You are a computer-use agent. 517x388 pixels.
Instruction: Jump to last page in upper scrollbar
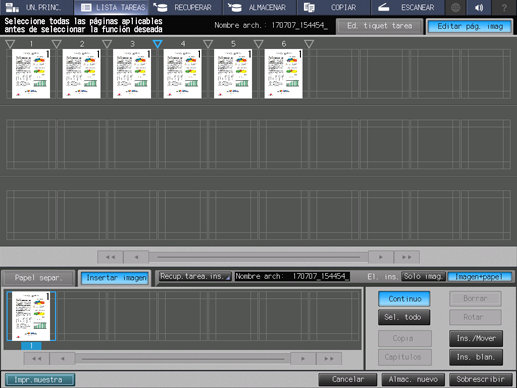coord(407,257)
